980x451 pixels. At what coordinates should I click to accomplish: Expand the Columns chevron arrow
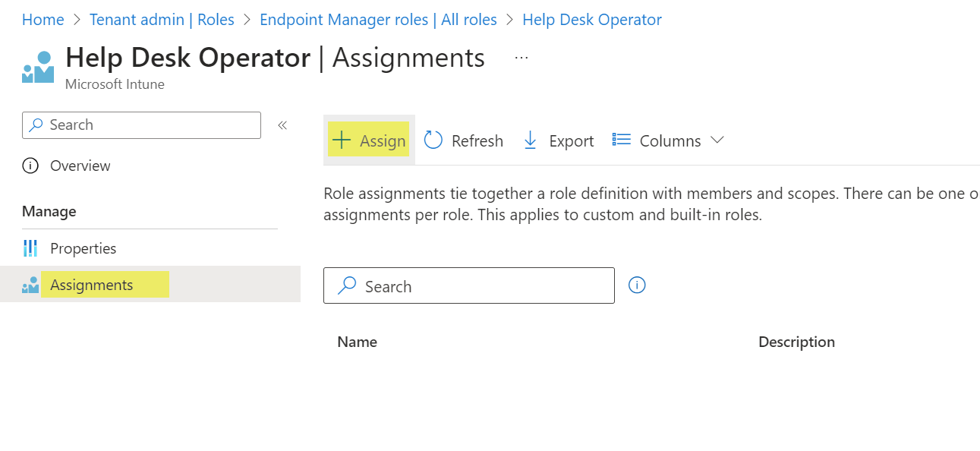click(717, 140)
